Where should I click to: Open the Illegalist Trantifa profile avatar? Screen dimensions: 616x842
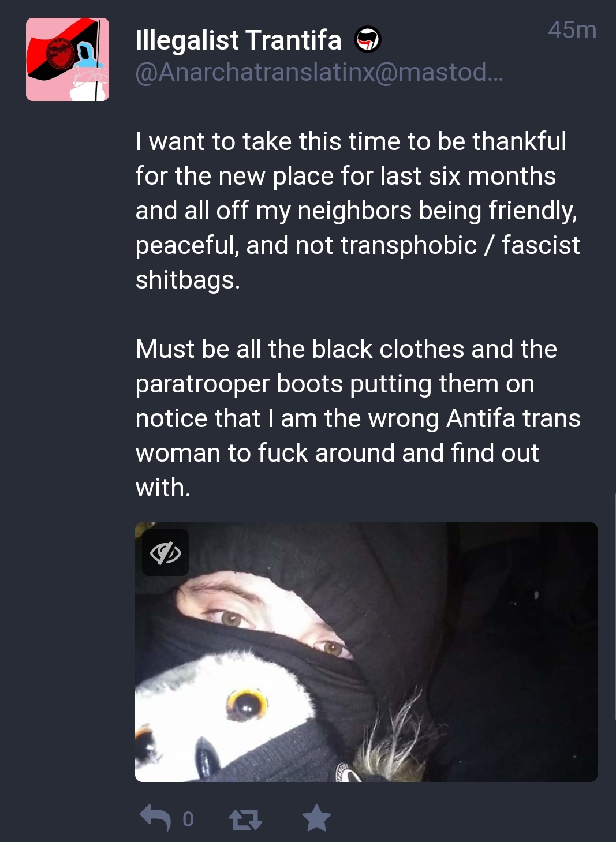(x=68, y=59)
